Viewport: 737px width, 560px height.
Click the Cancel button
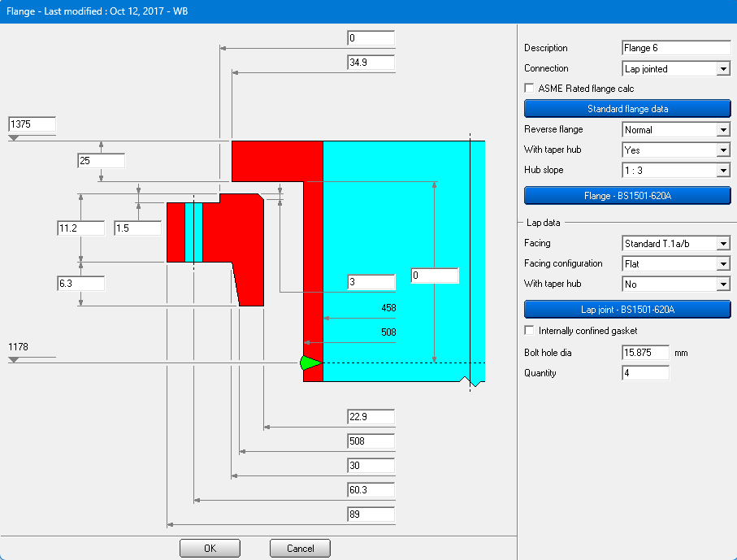click(300, 548)
